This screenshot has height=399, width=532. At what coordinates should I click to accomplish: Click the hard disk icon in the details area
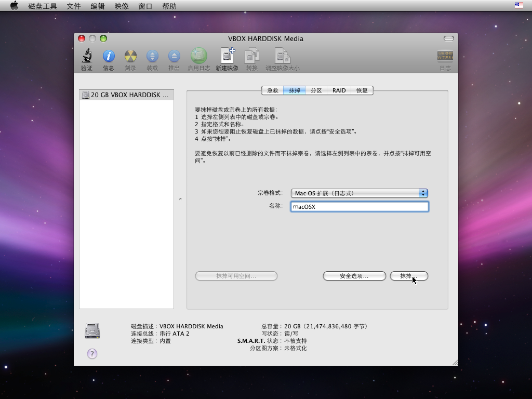point(92,331)
